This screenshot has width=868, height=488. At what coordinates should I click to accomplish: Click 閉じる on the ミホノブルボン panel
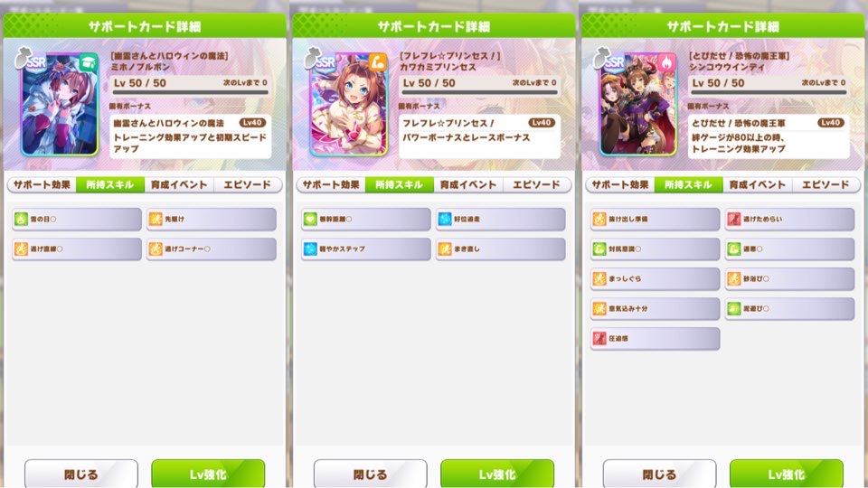pyautogui.click(x=80, y=474)
